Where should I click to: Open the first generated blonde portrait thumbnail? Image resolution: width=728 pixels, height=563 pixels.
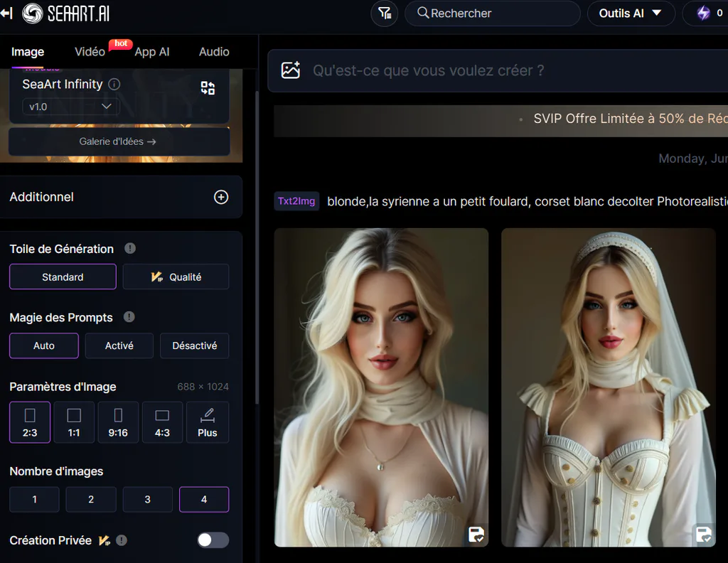(x=381, y=387)
